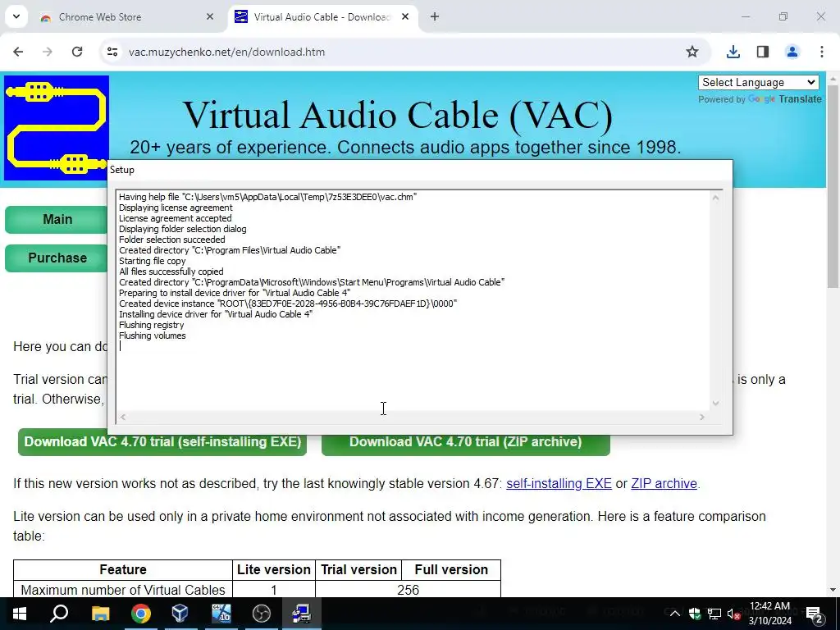This screenshot has width=840, height=630.
Task: Reload the current page
Action: tap(77, 52)
